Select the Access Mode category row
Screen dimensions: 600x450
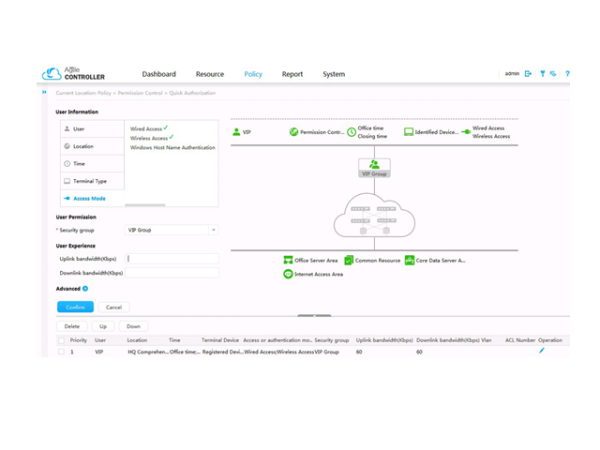tap(92, 198)
